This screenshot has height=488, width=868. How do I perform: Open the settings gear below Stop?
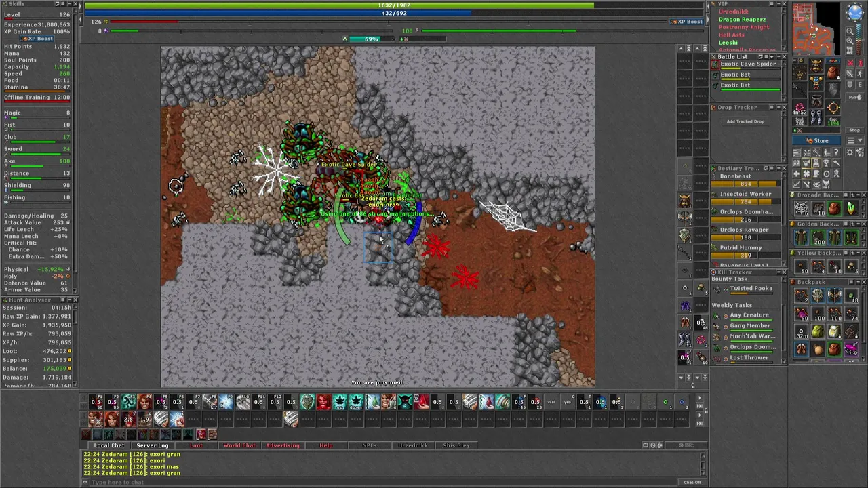pyautogui.click(x=850, y=152)
